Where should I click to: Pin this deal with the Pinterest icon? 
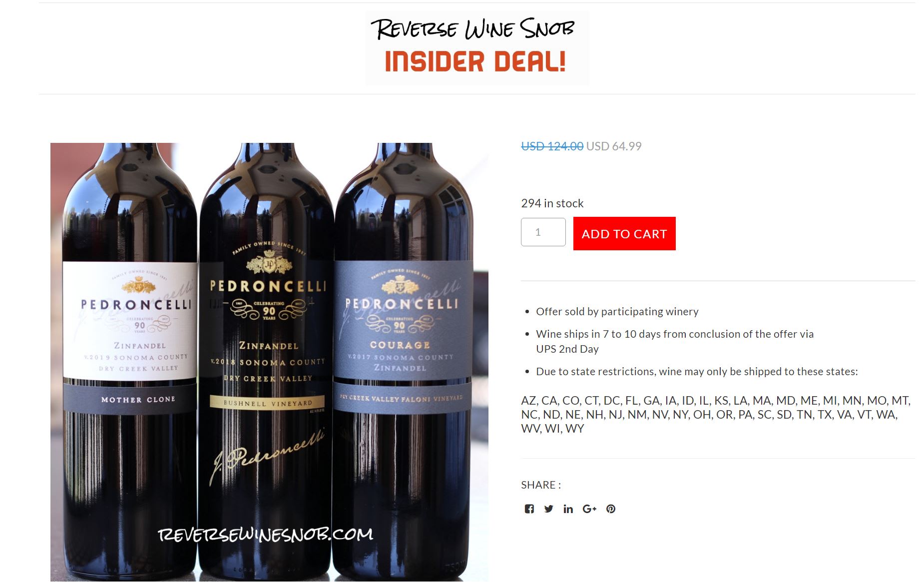pyautogui.click(x=611, y=509)
